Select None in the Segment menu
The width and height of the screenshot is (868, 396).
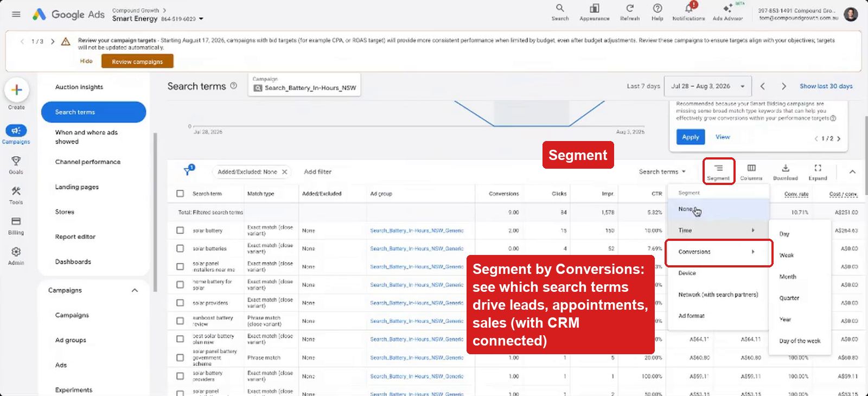tap(717, 209)
